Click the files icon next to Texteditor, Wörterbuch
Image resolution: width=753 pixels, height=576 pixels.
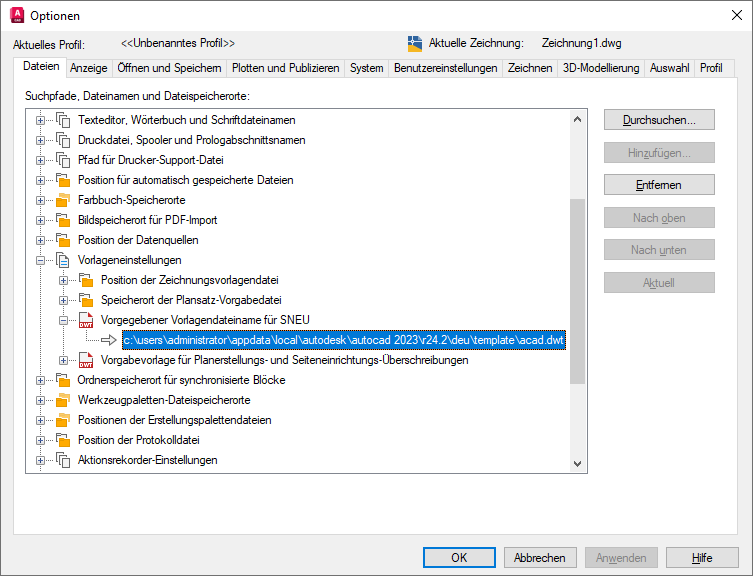63,120
